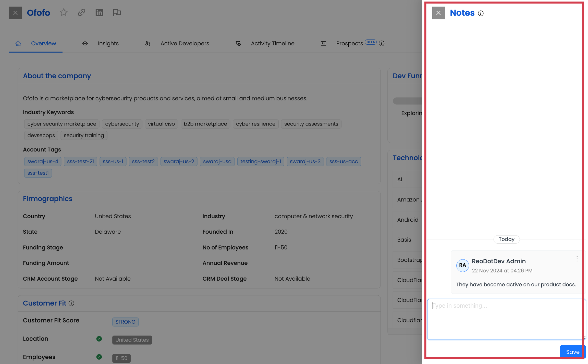Open the Prospects beta tab

coord(349,43)
